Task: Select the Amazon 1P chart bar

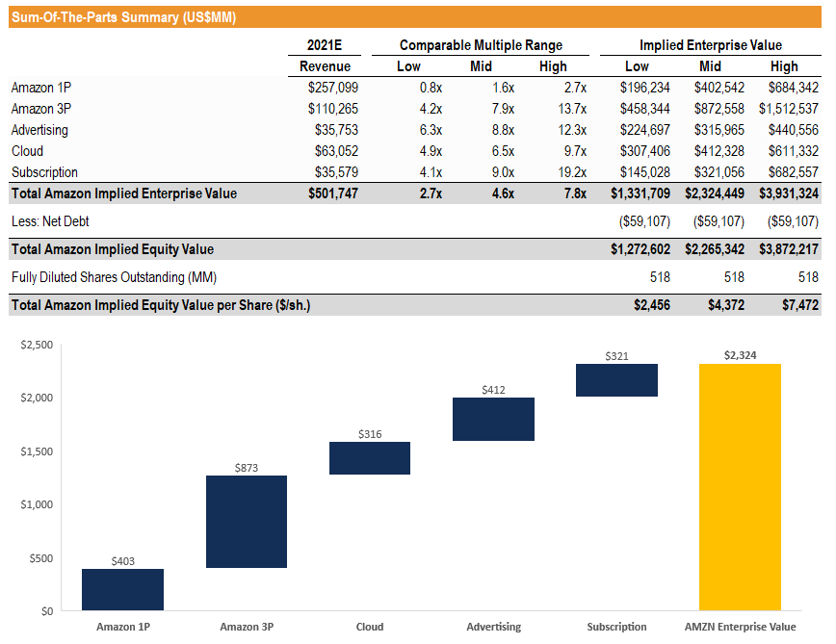Action: (x=122, y=590)
